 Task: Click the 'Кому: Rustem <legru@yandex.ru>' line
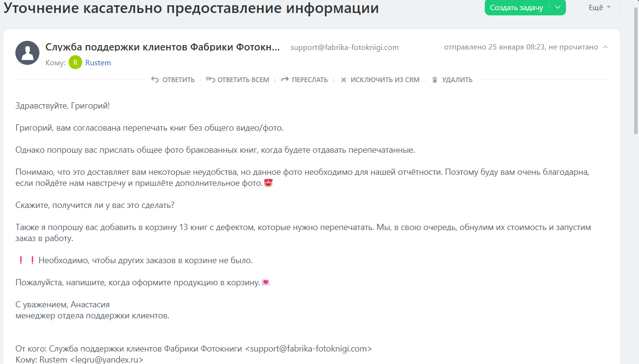tap(79, 360)
